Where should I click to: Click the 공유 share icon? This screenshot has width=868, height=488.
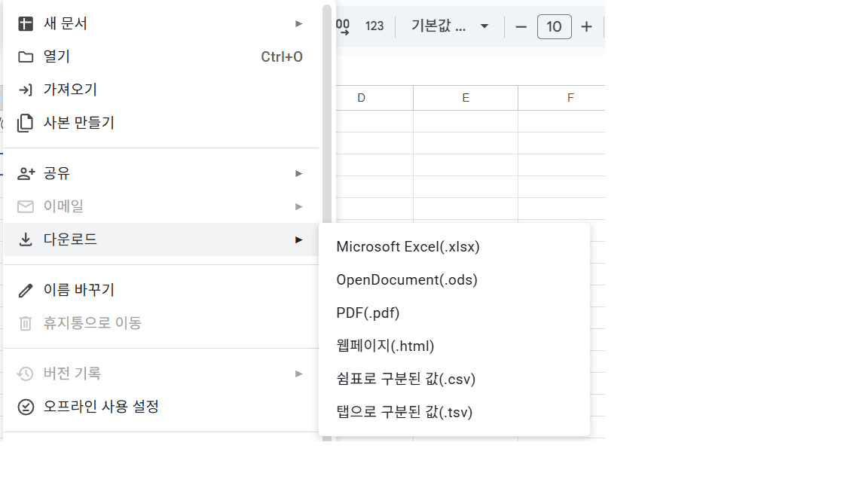coord(25,172)
